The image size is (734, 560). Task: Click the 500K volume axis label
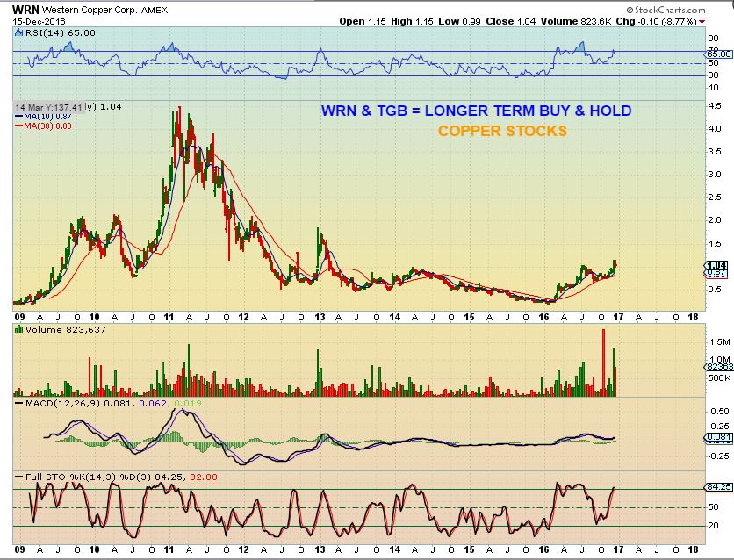tap(719, 378)
